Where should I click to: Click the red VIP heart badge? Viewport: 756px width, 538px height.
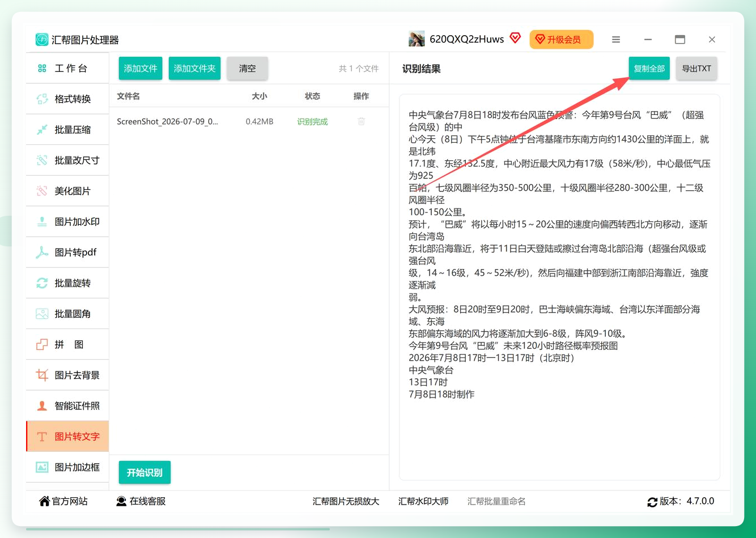click(x=515, y=38)
